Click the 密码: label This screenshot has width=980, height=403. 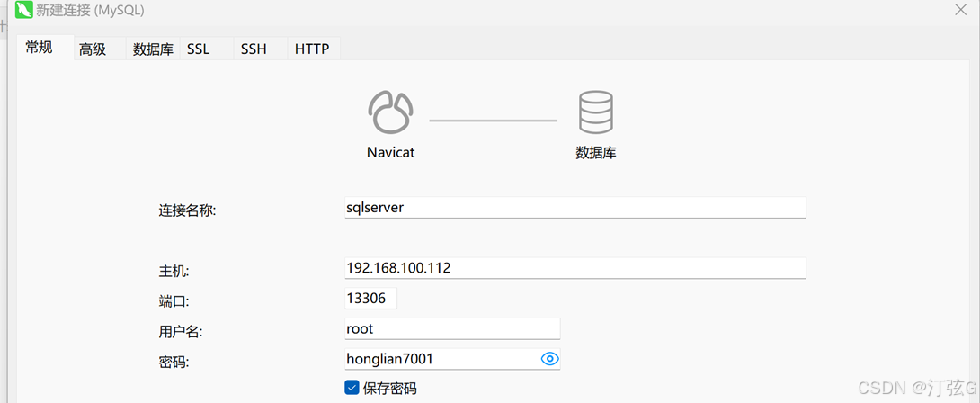[174, 362]
